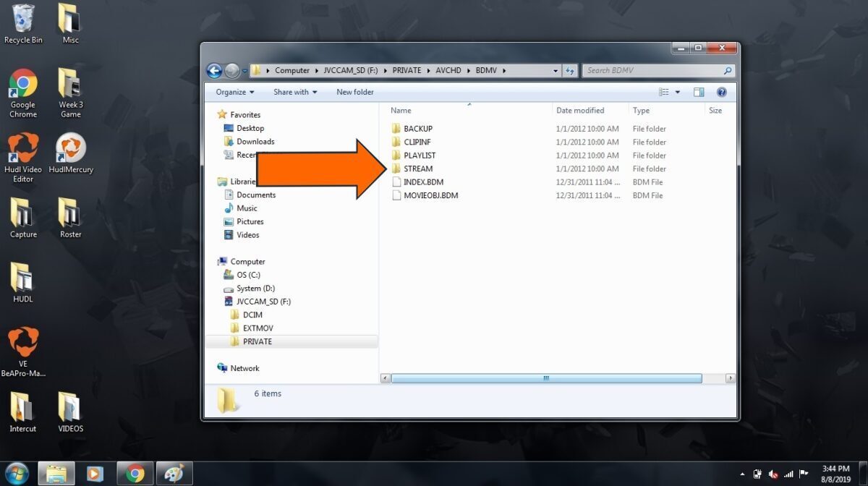
Task: Open the Week 3 Game folder
Action: (70, 93)
